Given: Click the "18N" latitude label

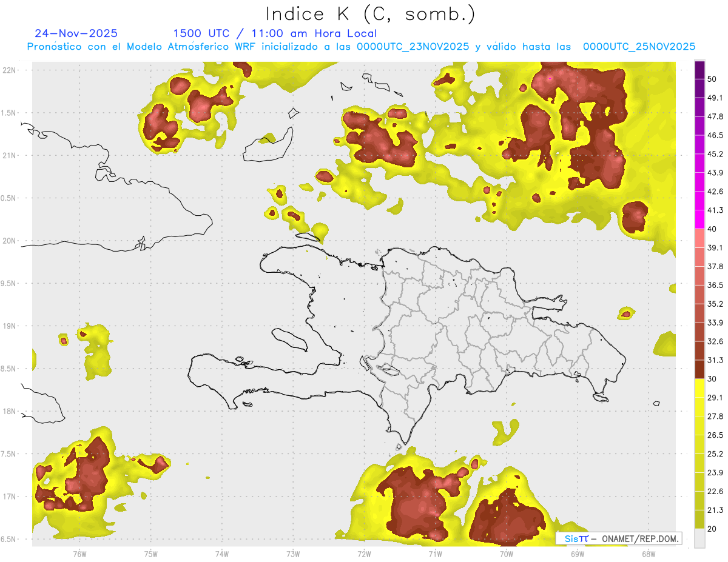Looking at the screenshot, I should click(10, 411).
